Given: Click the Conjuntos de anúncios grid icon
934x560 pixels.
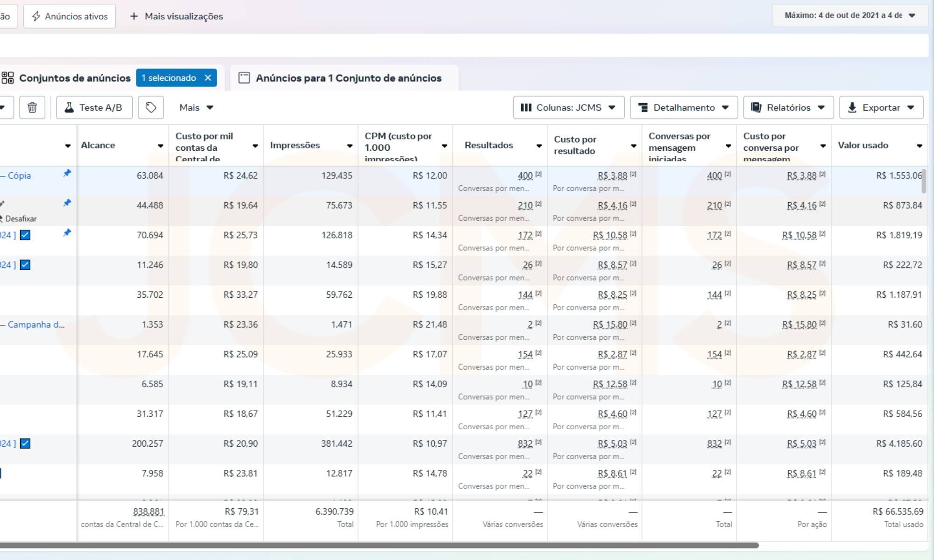Looking at the screenshot, I should pyautogui.click(x=7, y=78).
